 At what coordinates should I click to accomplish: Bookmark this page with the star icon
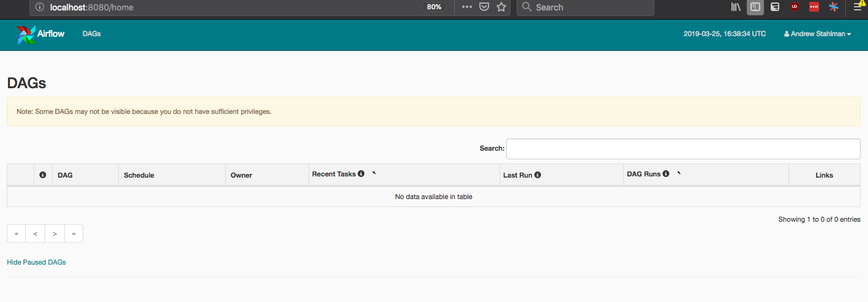(501, 7)
